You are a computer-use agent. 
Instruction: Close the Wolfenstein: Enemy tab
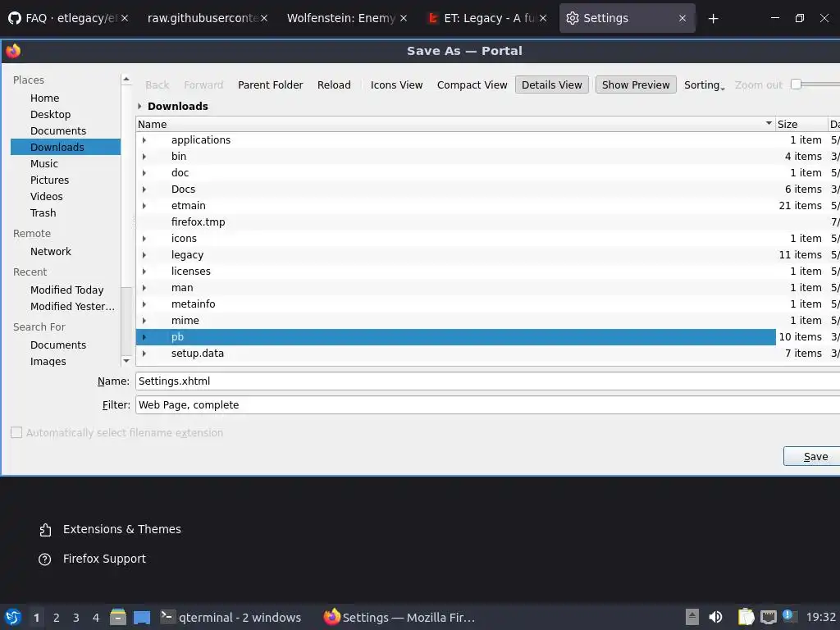[404, 18]
